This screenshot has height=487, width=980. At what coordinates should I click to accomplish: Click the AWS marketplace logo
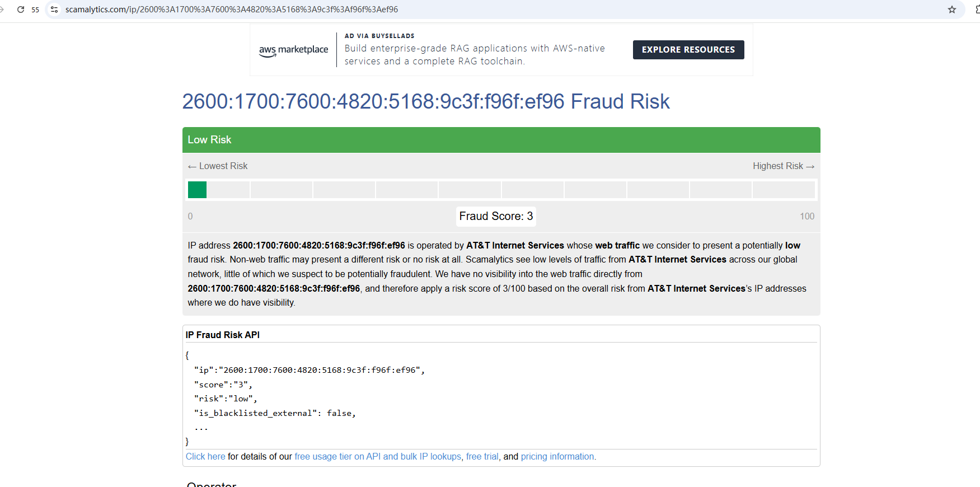point(293,50)
